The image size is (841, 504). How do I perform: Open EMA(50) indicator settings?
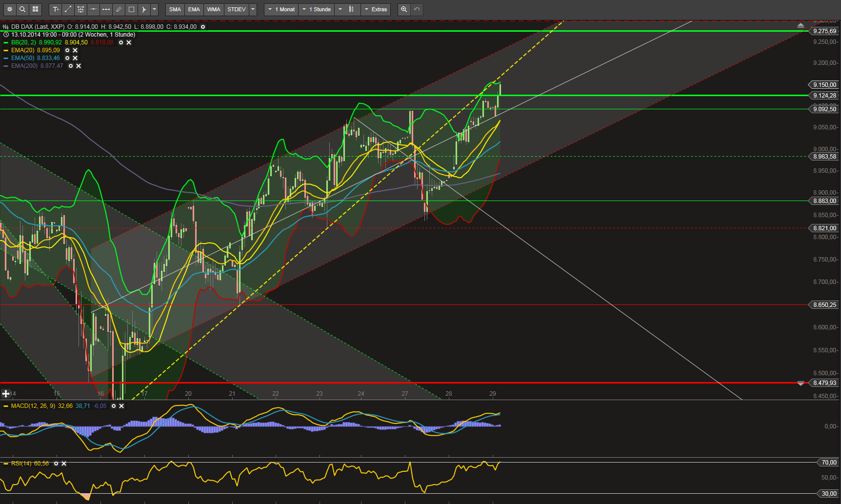point(67,58)
